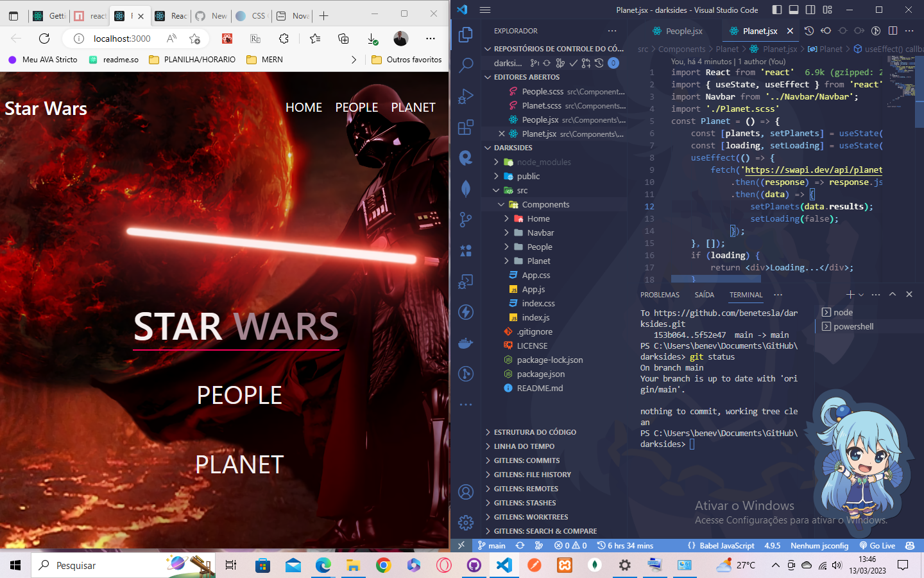
Task: Click the errors and warnings counter in status bar
Action: click(570, 545)
